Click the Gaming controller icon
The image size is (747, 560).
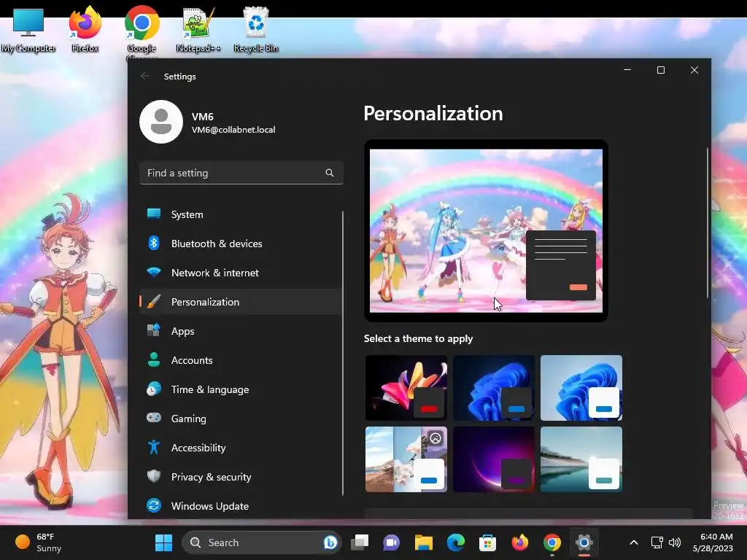click(x=153, y=418)
